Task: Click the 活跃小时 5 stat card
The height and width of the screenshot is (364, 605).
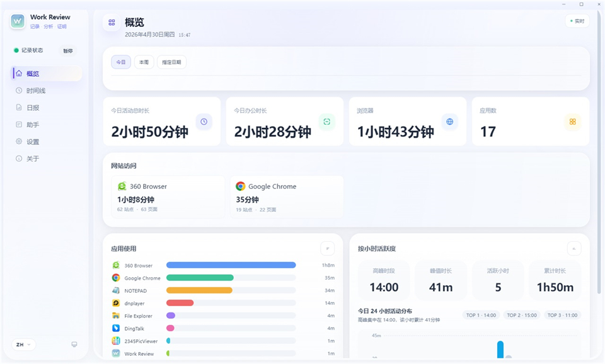Action: (x=498, y=280)
